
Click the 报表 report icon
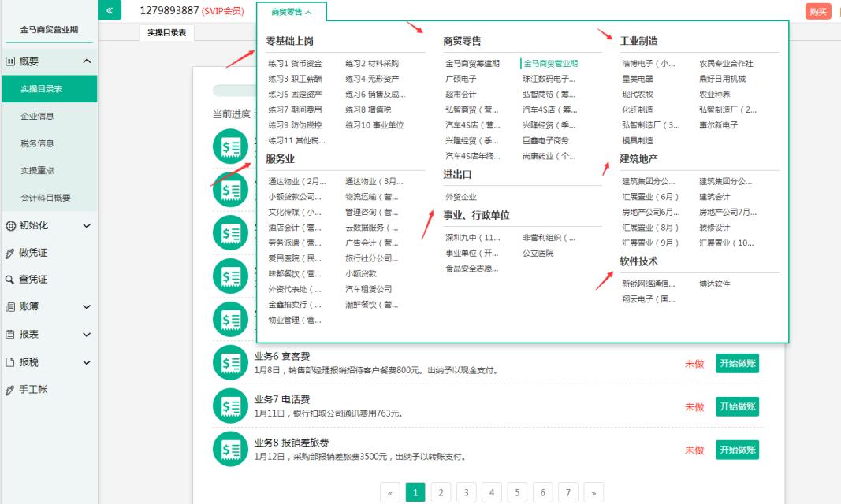click(11, 334)
